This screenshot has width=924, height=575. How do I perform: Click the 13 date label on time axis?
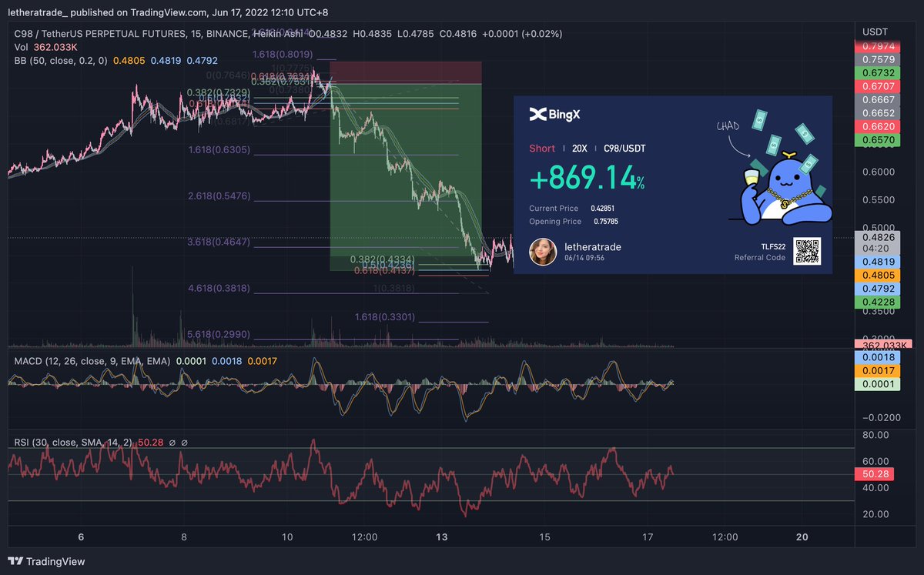coord(441,537)
